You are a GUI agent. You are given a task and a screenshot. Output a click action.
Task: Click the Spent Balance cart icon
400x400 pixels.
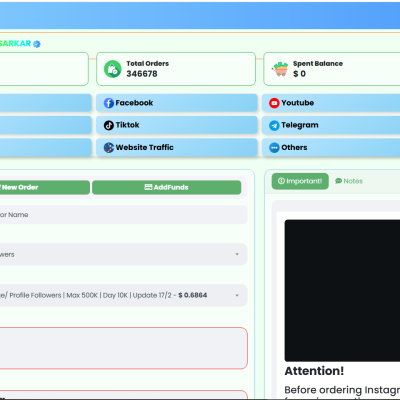pos(281,69)
